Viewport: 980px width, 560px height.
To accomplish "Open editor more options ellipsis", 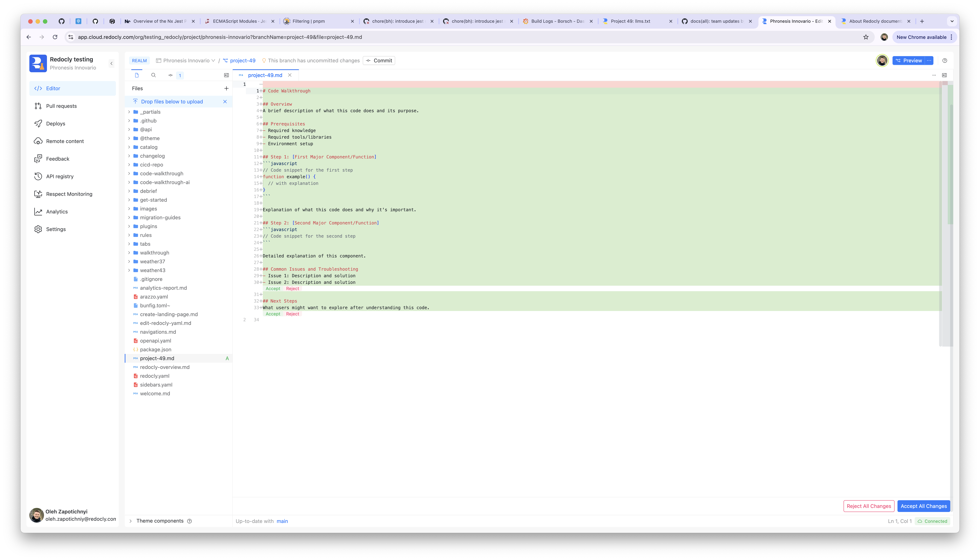I will tap(934, 75).
